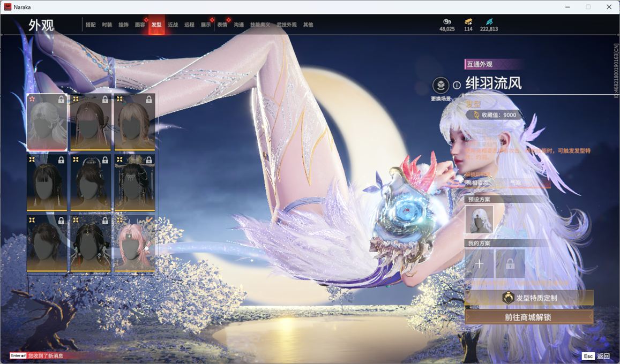Open the info icon beside 绯羽流风

click(457, 85)
